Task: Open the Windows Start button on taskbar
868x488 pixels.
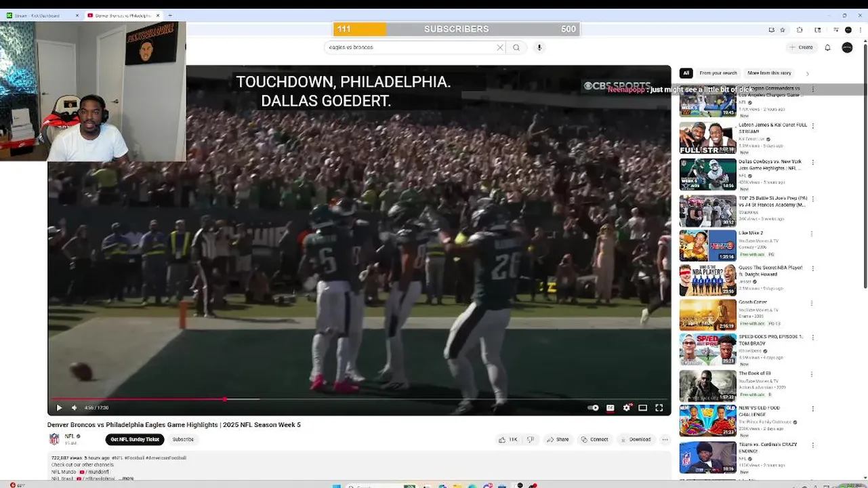Action: [337, 485]
